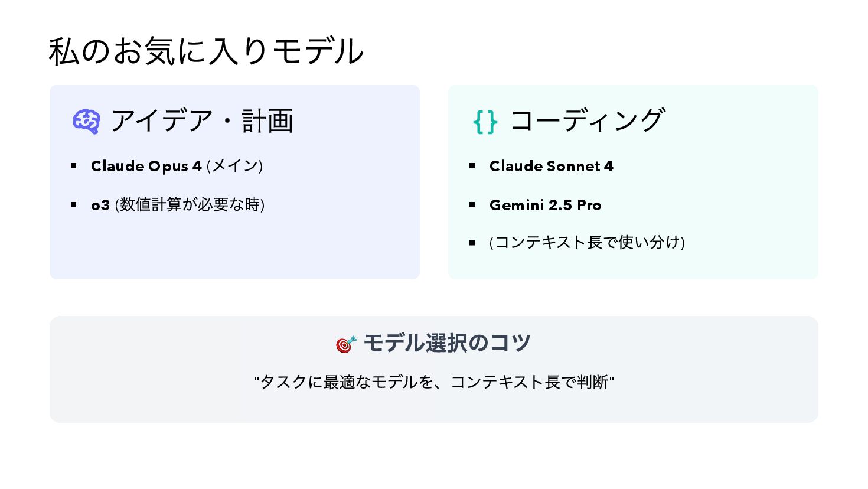
Task: Click the (コンテキスト長で使い分け) text
Action: click(587, 242)
